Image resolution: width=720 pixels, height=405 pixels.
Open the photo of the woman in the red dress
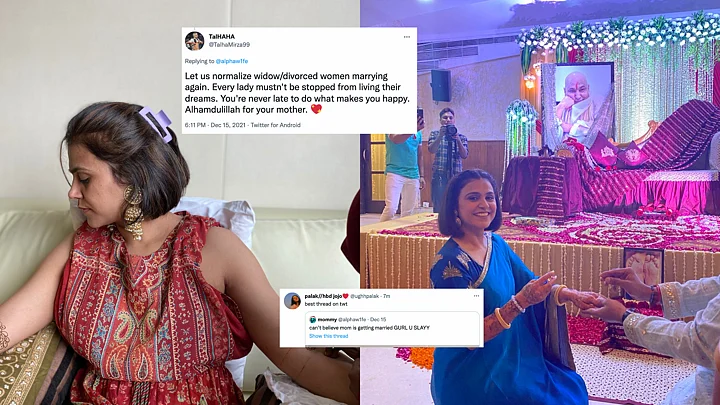click(180, 202)
